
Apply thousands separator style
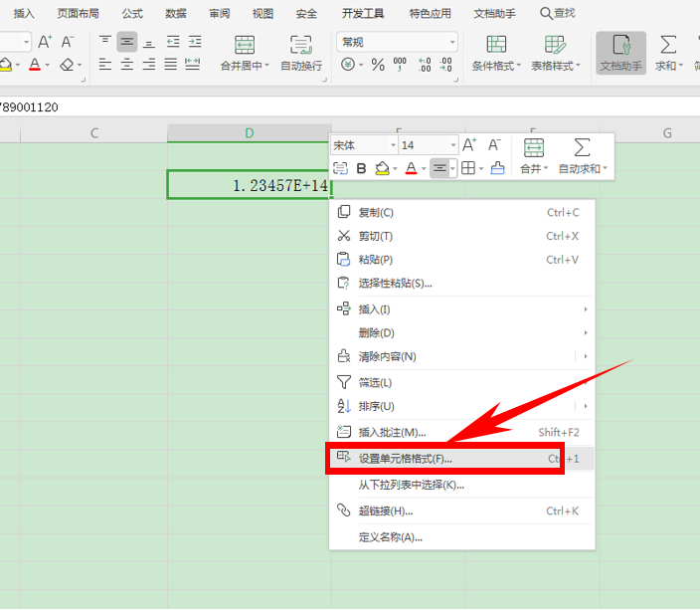[400, 65]
